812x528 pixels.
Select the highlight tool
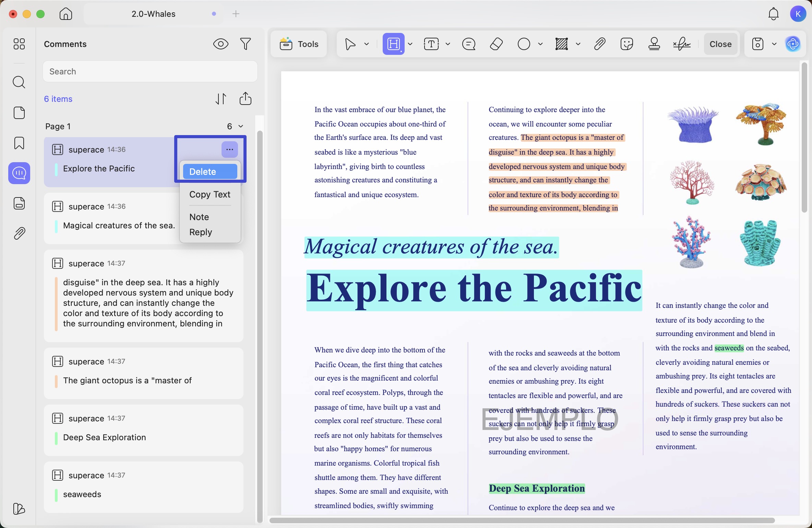393,44
